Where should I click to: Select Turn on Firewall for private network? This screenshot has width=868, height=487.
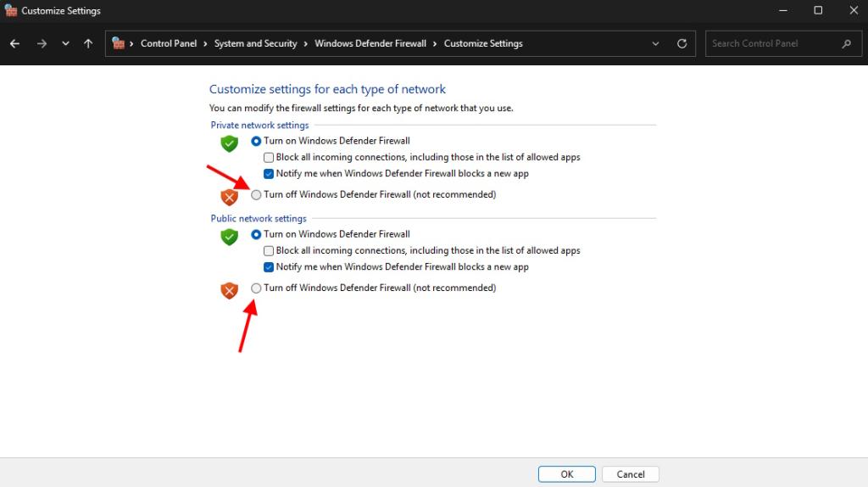pyautogui.click(x=256, y=142)
